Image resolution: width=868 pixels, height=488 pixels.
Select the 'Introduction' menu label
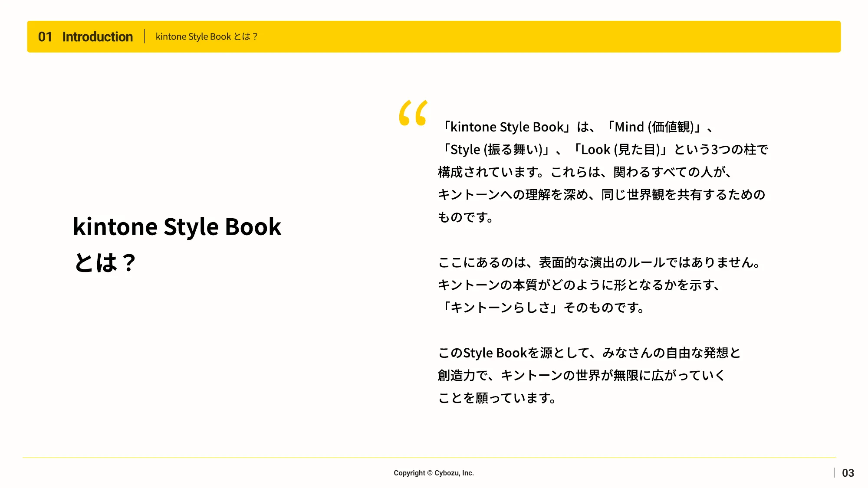tap(97, 37)
